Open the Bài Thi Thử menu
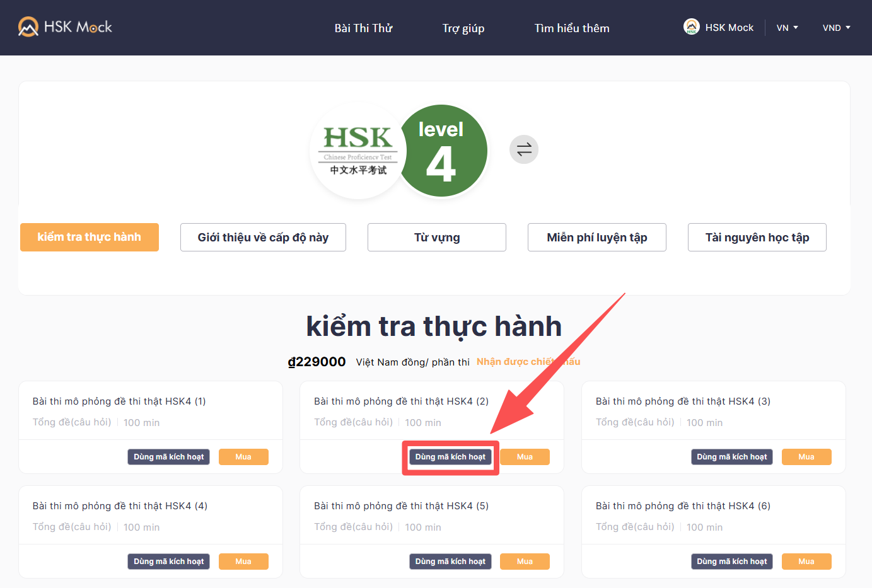Image resolution: width=872 pixels, height=588 pixels. point(363,28)
